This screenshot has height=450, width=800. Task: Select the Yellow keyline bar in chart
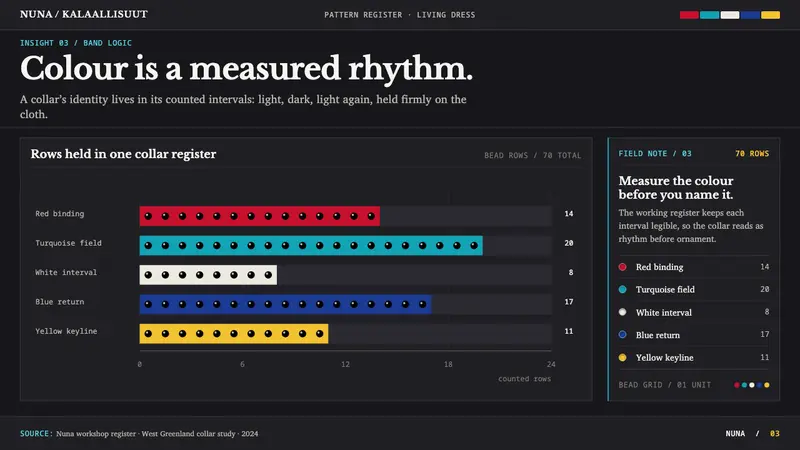(x=234, y=334)
